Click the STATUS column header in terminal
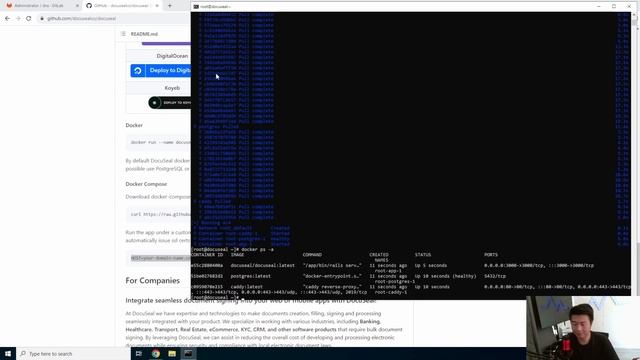Viewport: 640px width, 360px height. [423, 255]
